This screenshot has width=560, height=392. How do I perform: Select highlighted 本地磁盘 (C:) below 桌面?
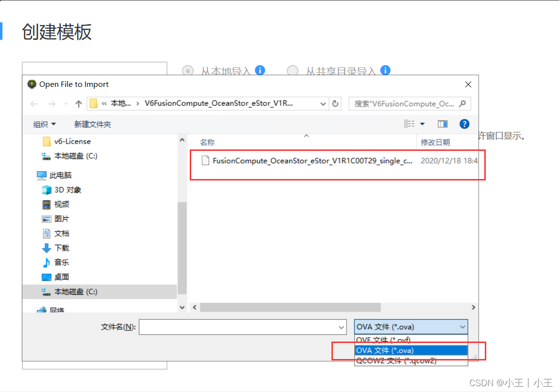(x=99, y=292)
